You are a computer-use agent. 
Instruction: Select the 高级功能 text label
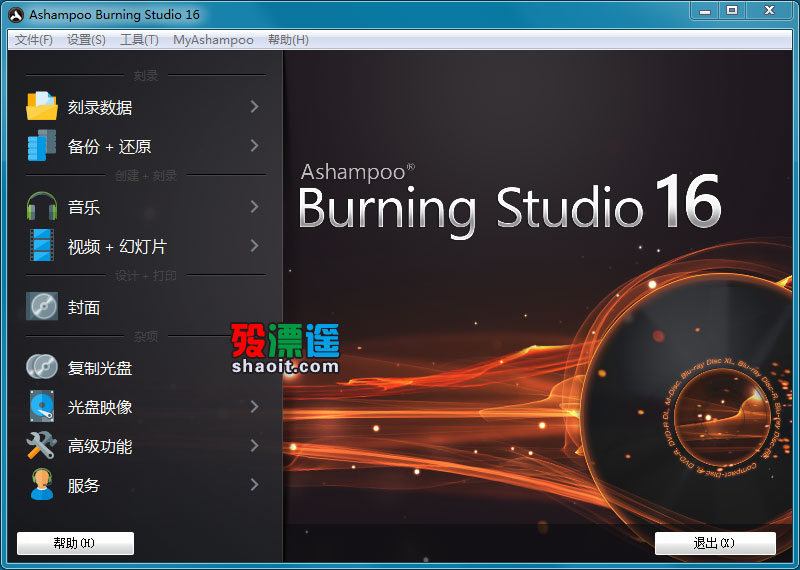point(100,447)
